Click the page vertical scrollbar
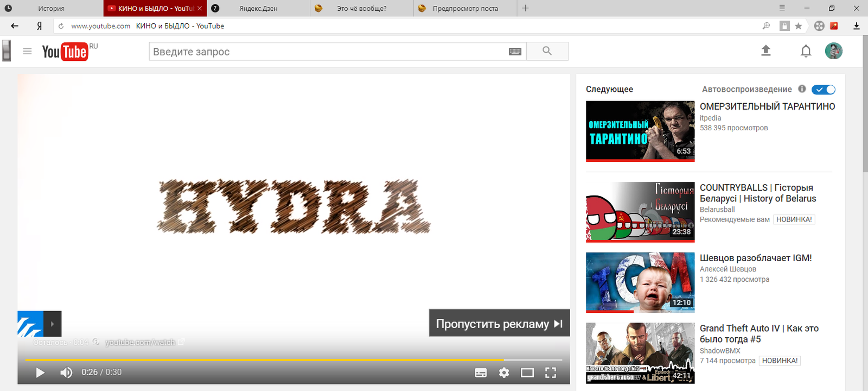The height and width of the screenshot is (391, 868). pos(865,103)
